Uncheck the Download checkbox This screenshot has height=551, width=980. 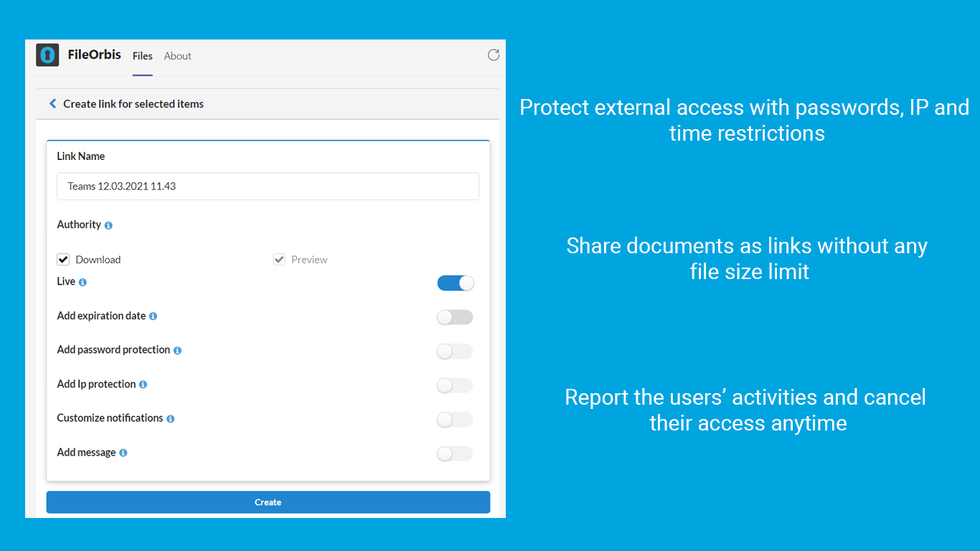(x=63, y=260)
